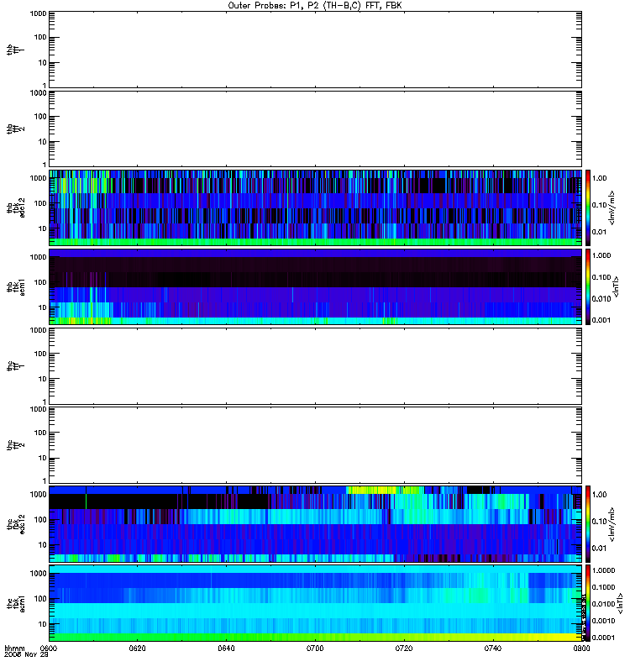Click the thc fbk scm1 spectrogram panel

[315, 603]
